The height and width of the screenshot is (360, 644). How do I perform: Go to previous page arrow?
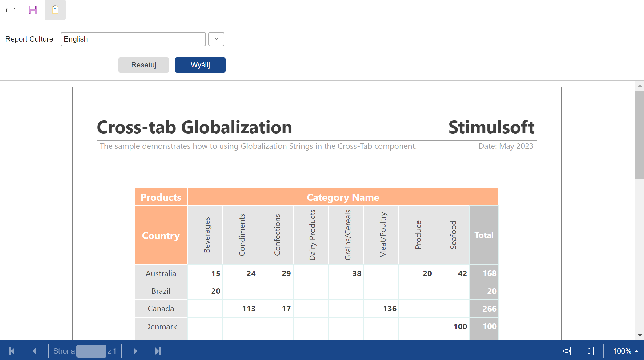(x=34, y=351)
